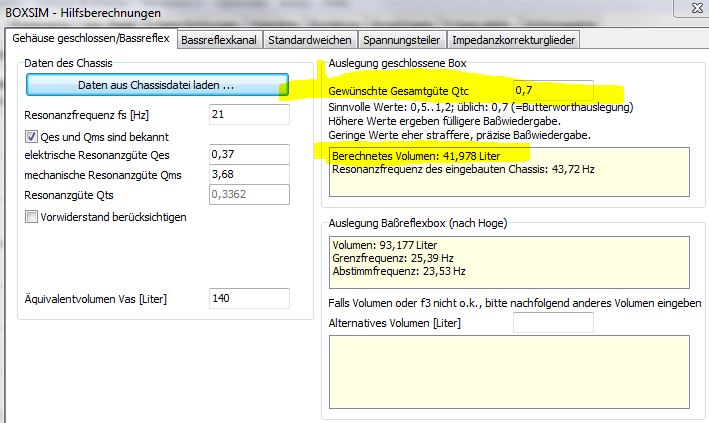The height and width of the screenshot is (423, 709).
Task: Click the Alternatives Volumen input field
Action: point(553,323)
